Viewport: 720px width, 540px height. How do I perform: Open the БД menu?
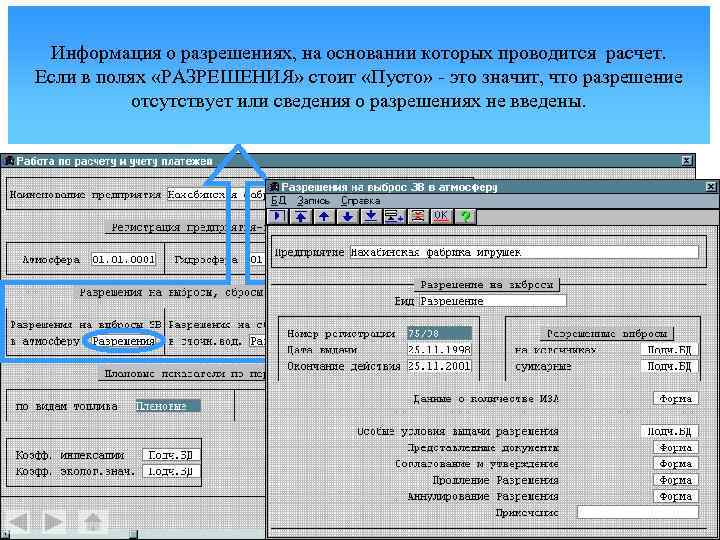(278, 201)
